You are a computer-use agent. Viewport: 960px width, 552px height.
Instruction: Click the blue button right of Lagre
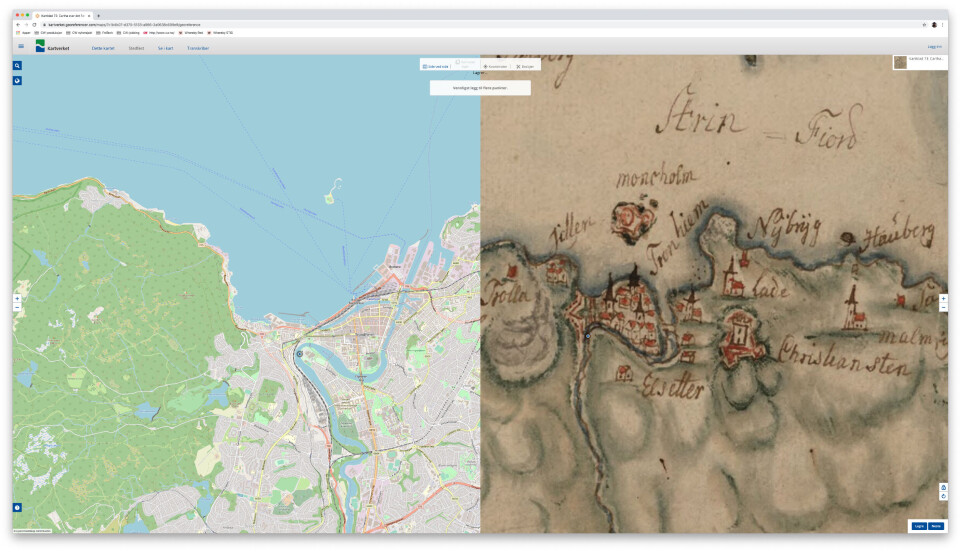(x=936, y=526)
